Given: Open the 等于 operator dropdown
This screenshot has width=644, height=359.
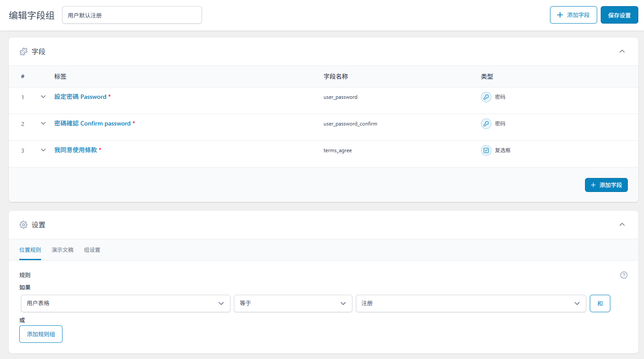Looking at the screenshot, I should coord(293,303).
